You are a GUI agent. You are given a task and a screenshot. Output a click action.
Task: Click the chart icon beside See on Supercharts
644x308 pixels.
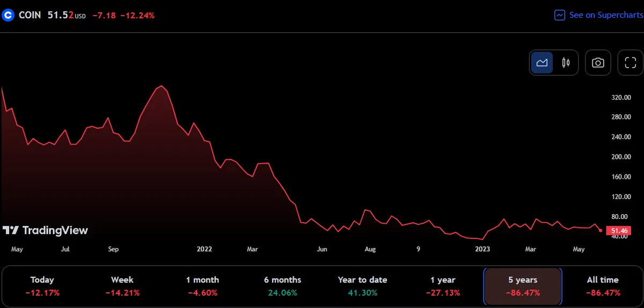click(560, 15)
